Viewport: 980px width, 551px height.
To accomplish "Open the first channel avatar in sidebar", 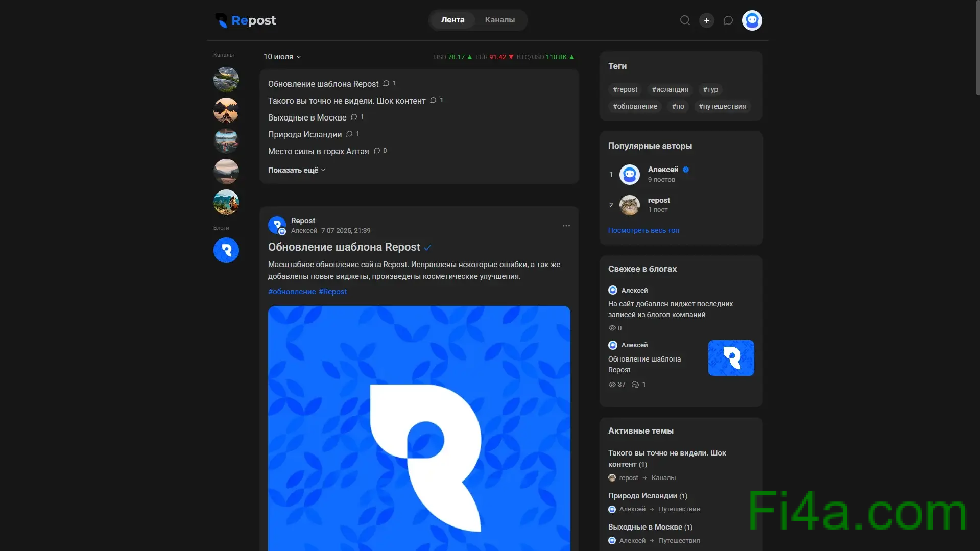I will tap(226, 80).
